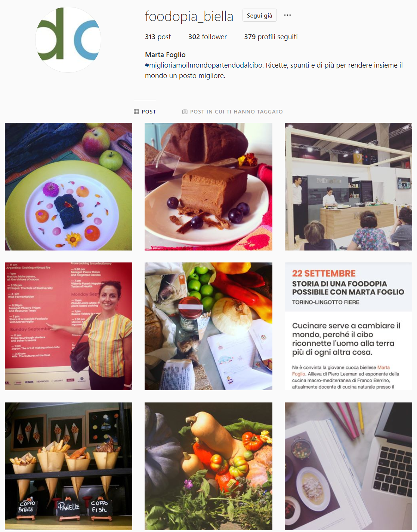Click the foodopia_biella profile picture

[x=68, y=40]
